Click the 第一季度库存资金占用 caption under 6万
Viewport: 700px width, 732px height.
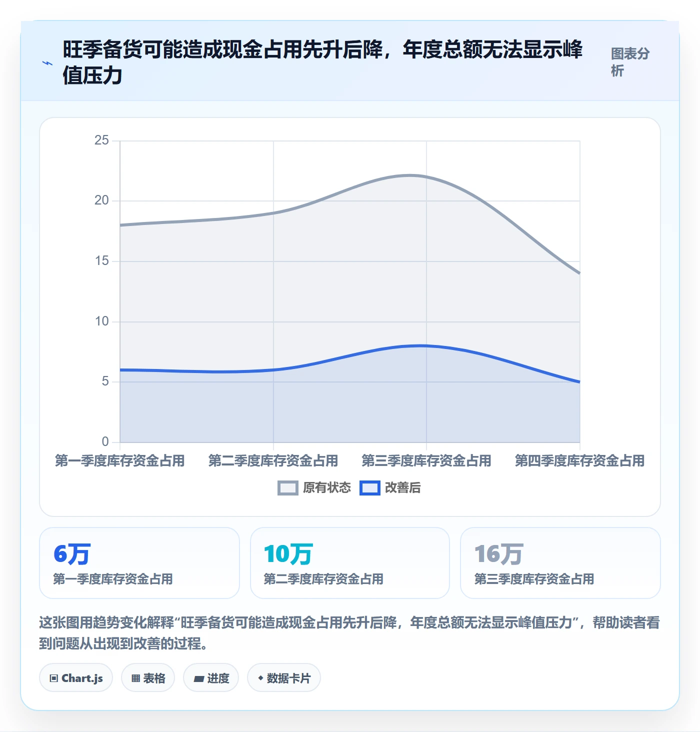click(113, 579)
